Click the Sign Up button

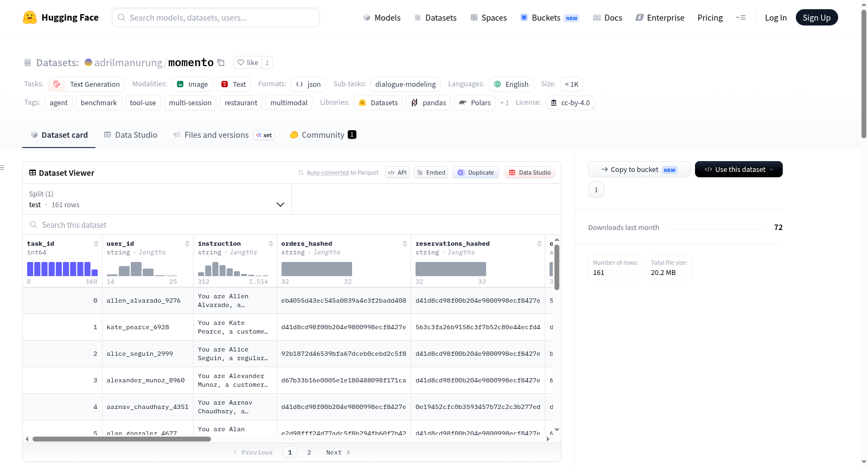(816, 17)
